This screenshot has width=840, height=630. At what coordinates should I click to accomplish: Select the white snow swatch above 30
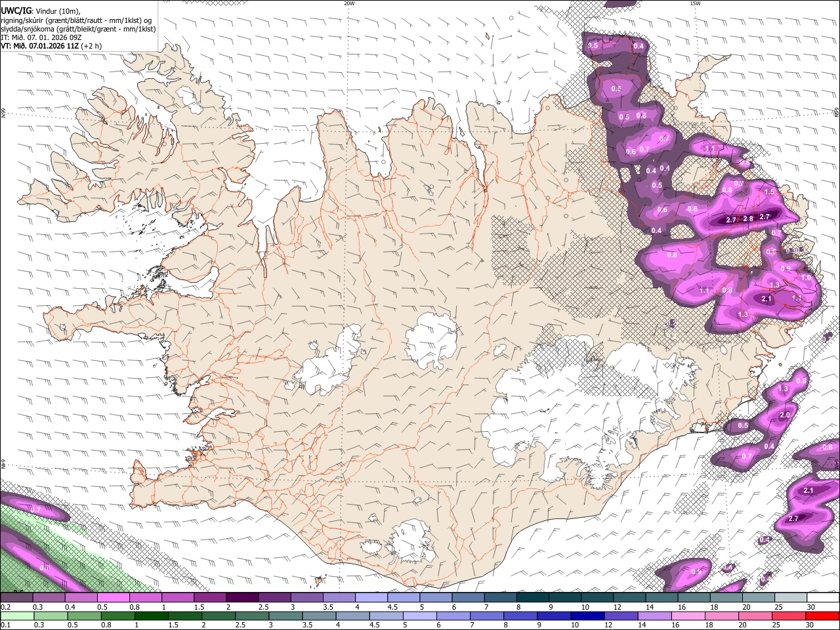point(824,597)
